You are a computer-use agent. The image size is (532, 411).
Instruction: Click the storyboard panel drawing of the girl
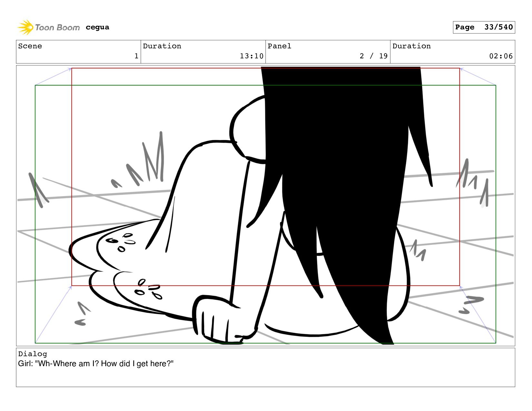coord(265,206)
